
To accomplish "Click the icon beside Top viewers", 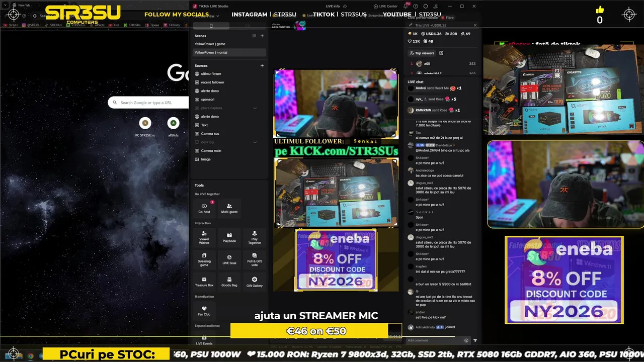I will (x=441, y=53).
